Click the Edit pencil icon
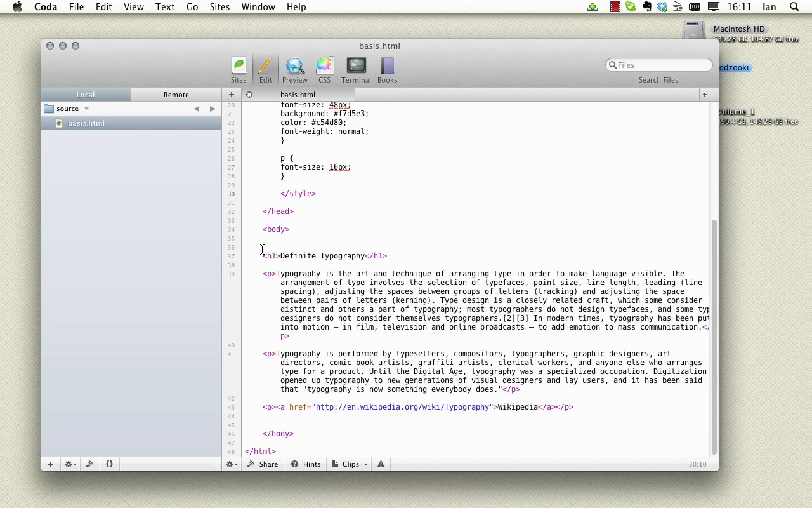 [x=265, y=70]
